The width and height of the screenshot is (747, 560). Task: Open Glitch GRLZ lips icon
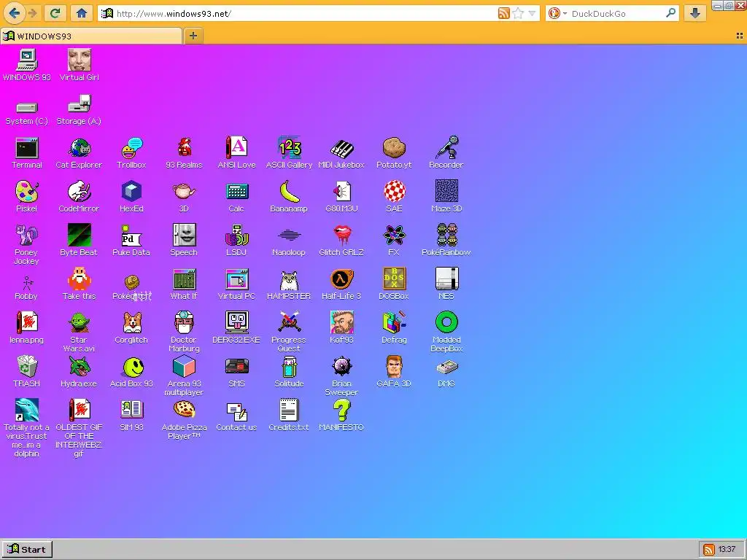point(341,240)
